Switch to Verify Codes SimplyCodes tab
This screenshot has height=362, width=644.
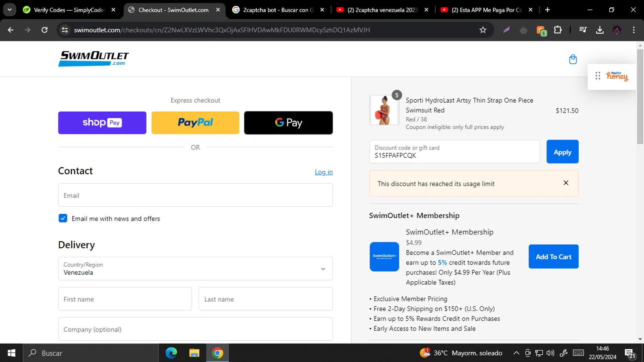click(x=69, y=9)
